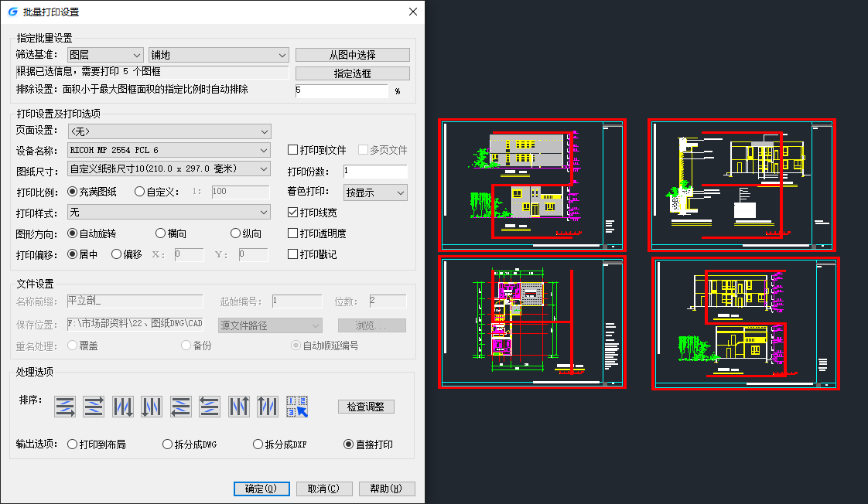The image size is (868, 504).
Task: Select 偏移 print offset option
Action: pos(127,254)
